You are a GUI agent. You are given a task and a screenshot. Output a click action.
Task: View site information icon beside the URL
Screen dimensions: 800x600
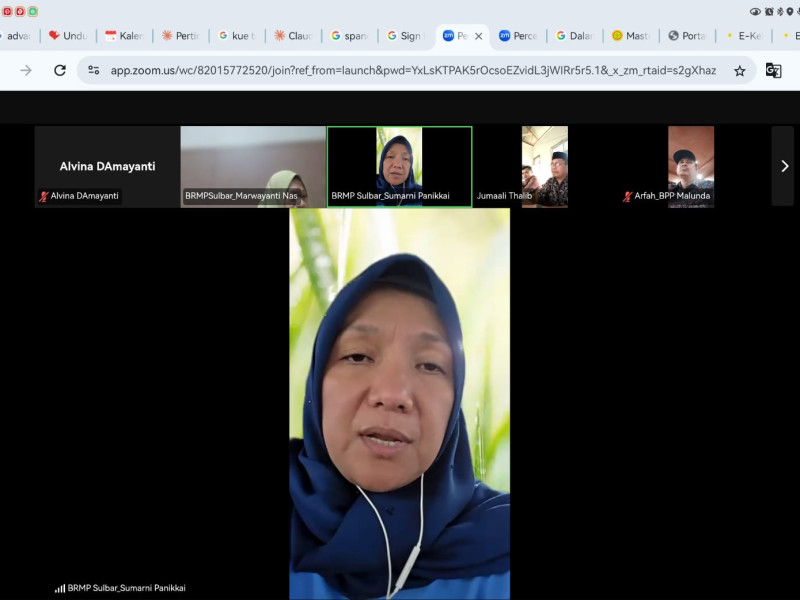(94, 70)
